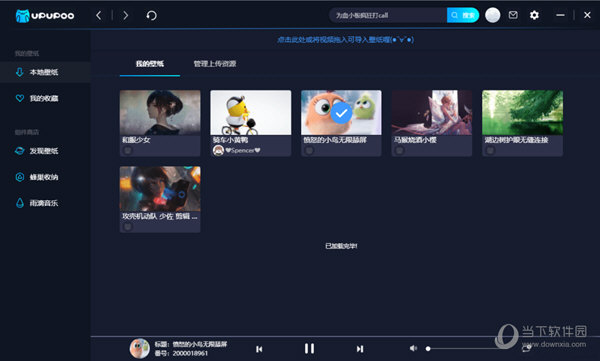Click the ♥Spencer♥ uploader name
Screen dimensions: 600x361
[x=243, y=150]
